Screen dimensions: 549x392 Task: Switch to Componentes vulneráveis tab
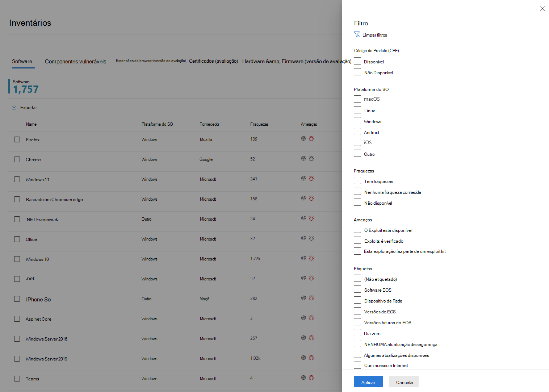coord(76,62)
